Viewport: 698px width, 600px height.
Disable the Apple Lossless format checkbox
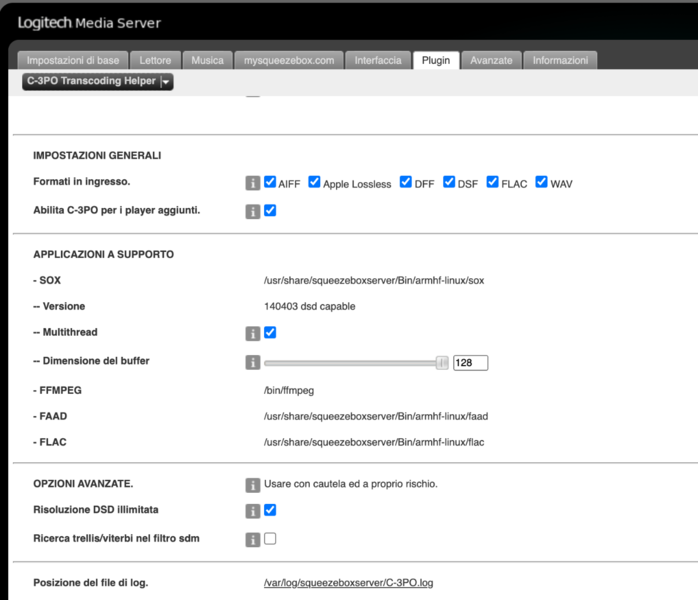click(x=314, y=182)
